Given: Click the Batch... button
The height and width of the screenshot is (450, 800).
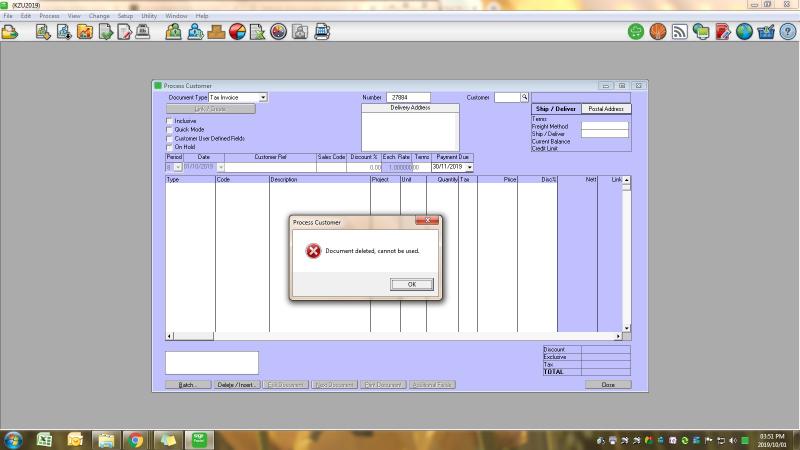Looking at the screenshot, I should pos(188,384).
